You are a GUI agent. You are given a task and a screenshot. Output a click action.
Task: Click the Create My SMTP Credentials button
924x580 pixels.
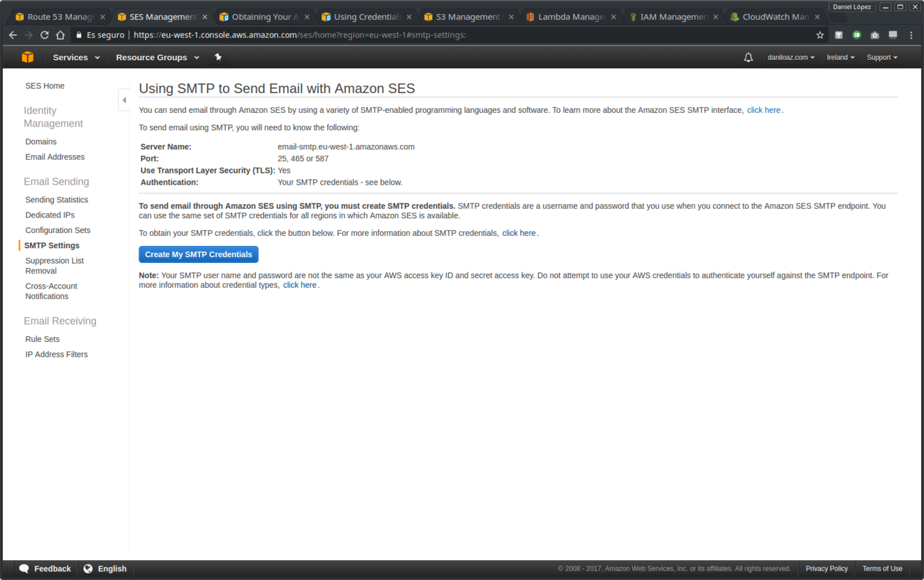coord(198,254)
